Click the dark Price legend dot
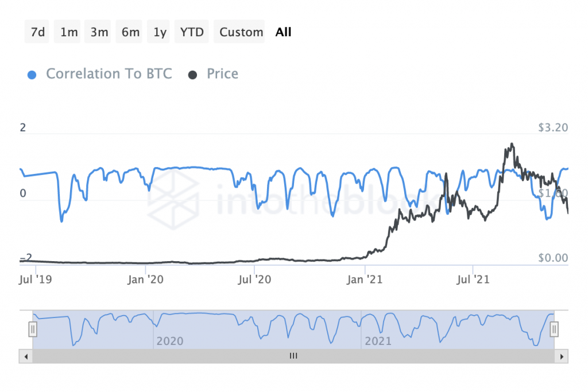588x392 pixels. point(192,74)
